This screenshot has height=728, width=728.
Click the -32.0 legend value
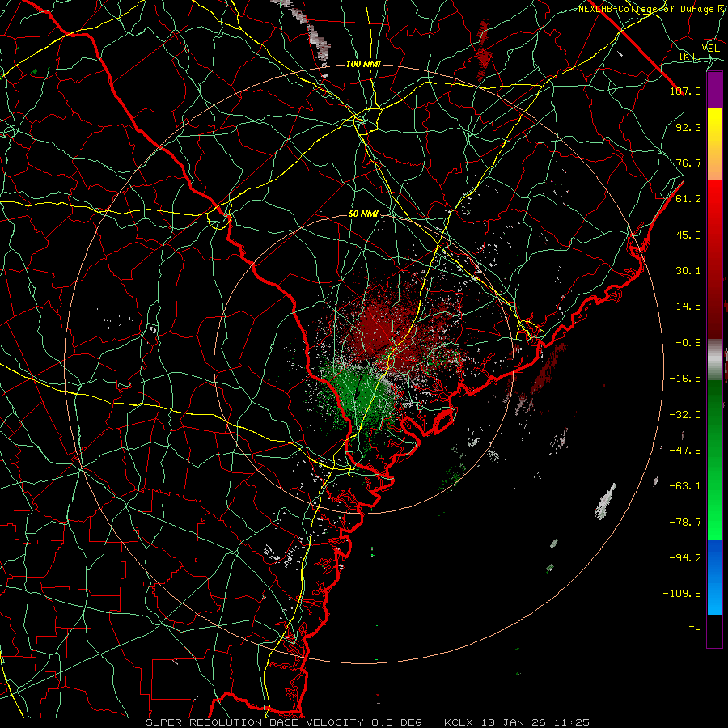685,415
